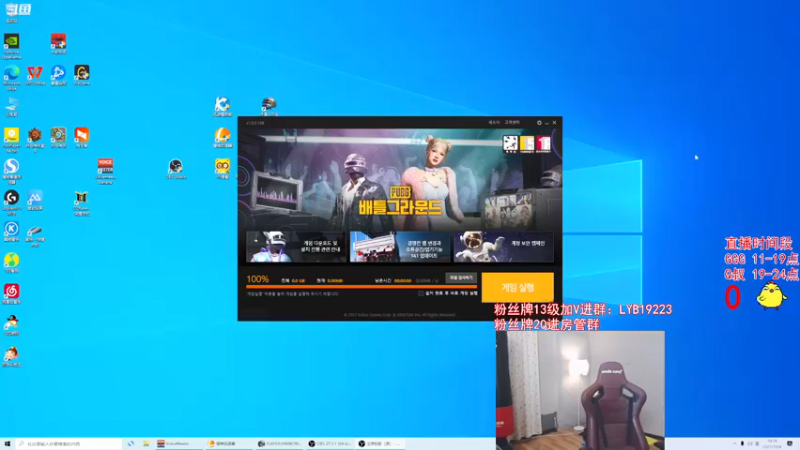Open the game download guide banner

296,247
